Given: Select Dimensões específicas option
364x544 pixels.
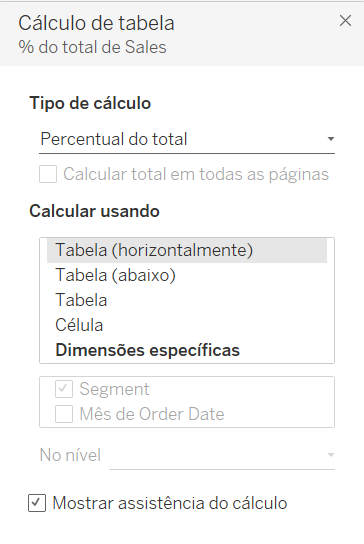Looking at the screenshot, I should click(187, 350).
